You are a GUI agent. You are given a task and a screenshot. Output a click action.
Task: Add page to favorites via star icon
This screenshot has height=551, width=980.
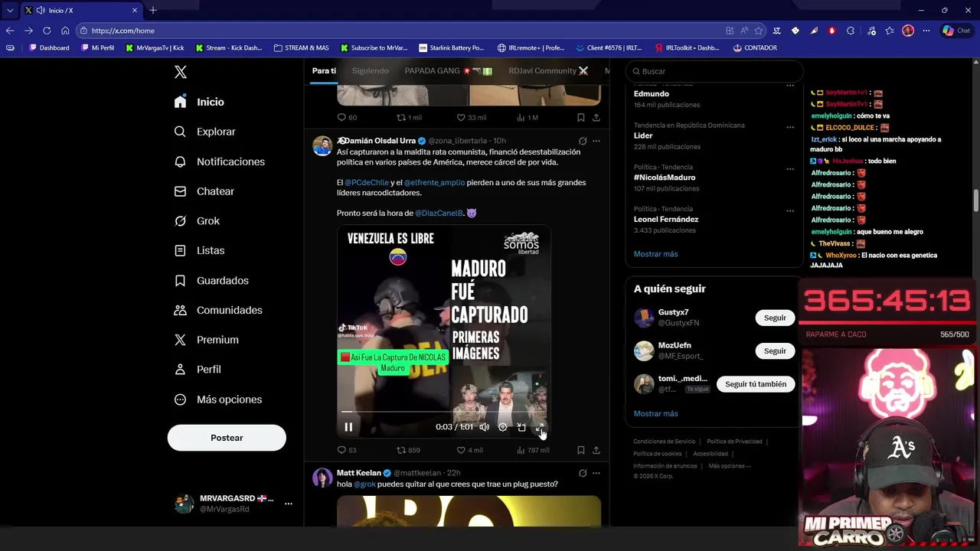(759, 31)
